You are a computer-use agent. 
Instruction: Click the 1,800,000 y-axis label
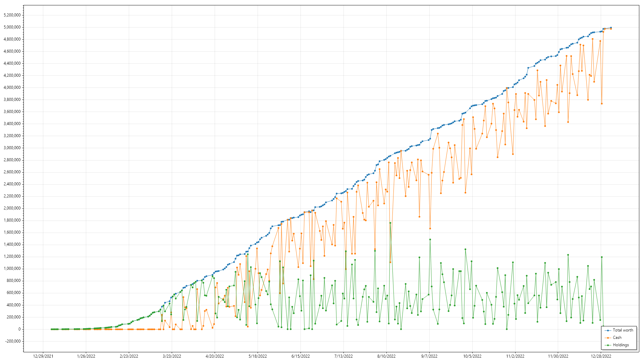click(x=12, y=220)
